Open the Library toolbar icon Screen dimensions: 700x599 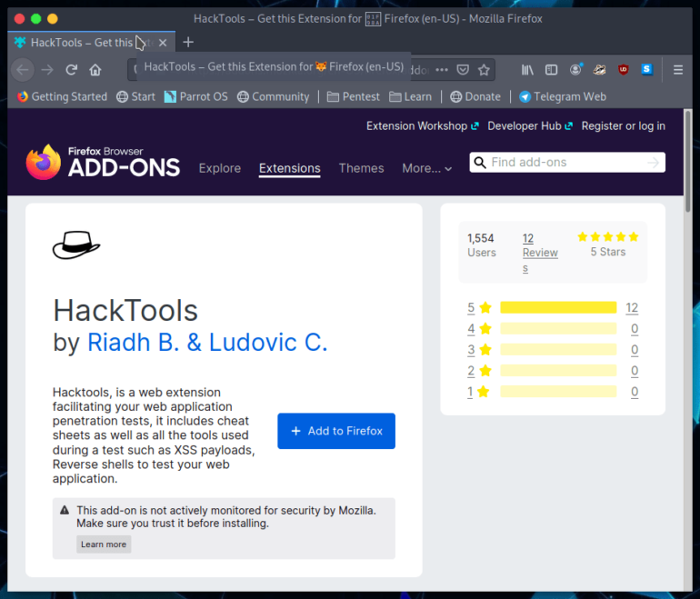tap(527, 70)
